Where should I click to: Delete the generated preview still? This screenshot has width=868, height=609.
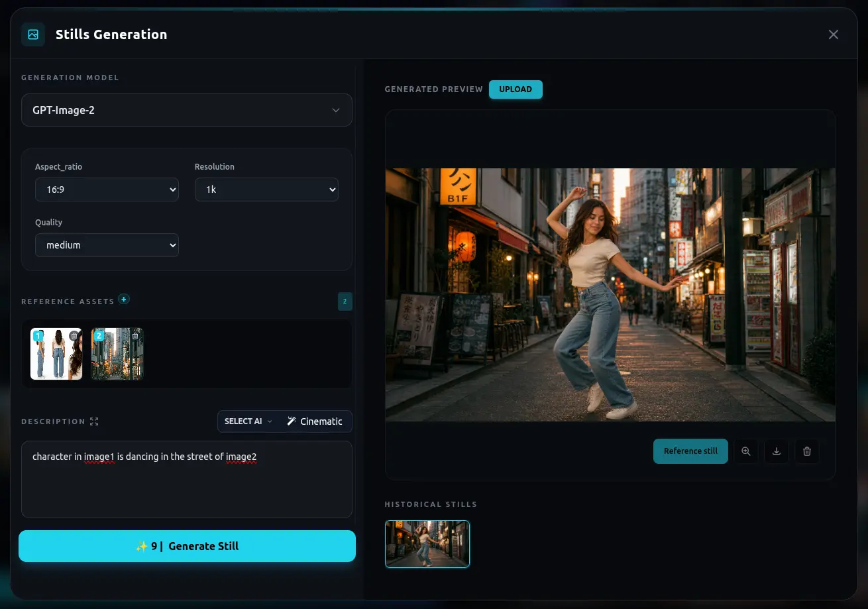click(x=807, y=451)
